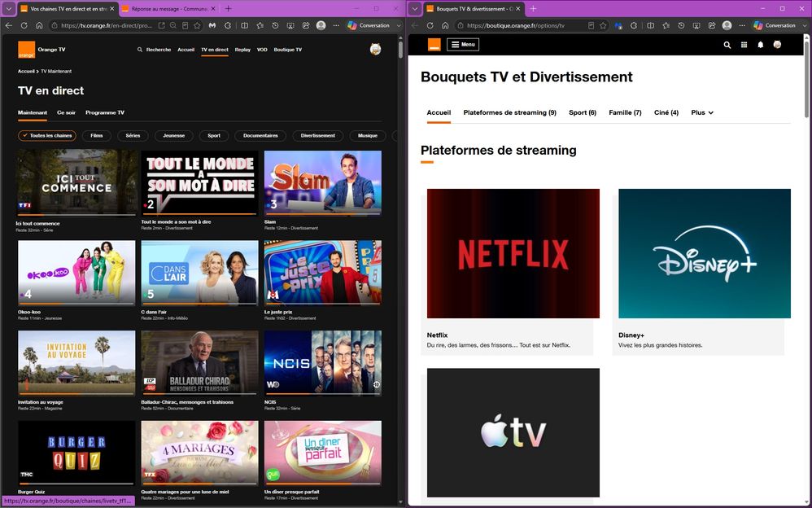The image size is (812, 508).
Task: Go back in the left browser window
Action: 9,25
